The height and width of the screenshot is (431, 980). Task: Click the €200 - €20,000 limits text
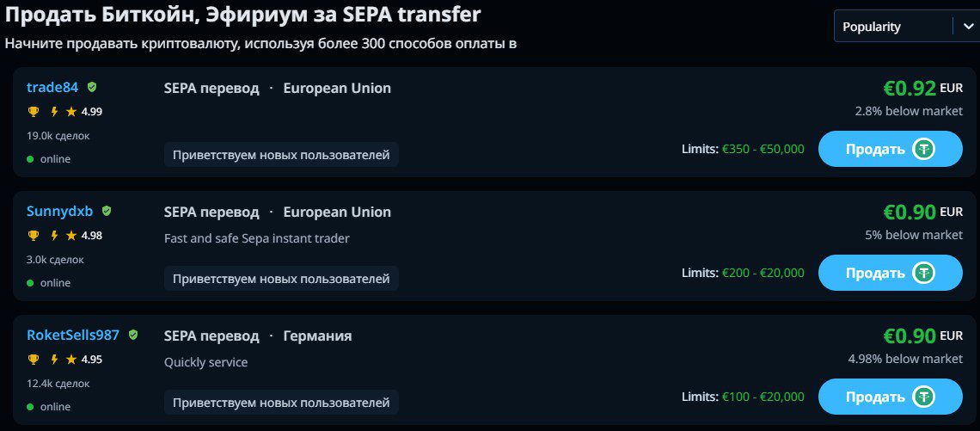(x=763, y=273)
